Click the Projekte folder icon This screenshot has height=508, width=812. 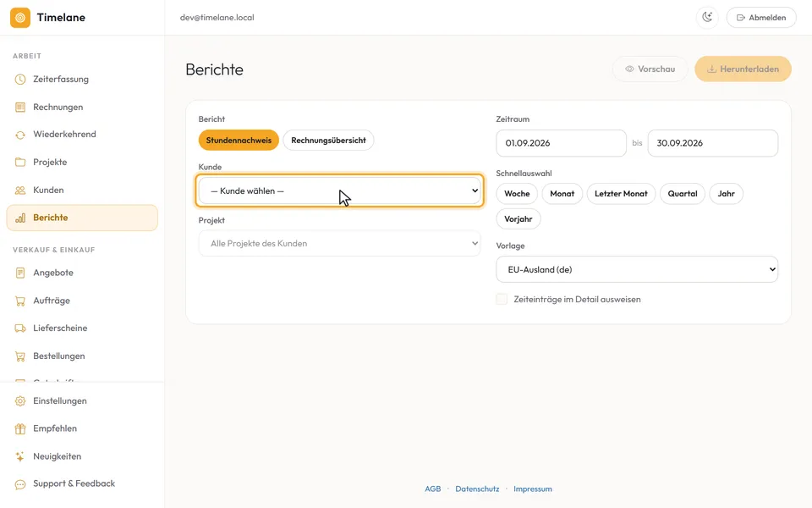(20, 163)
